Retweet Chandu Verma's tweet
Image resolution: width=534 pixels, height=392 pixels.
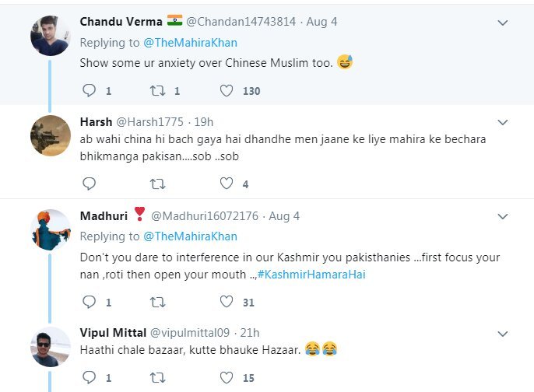tap(157, 91)
